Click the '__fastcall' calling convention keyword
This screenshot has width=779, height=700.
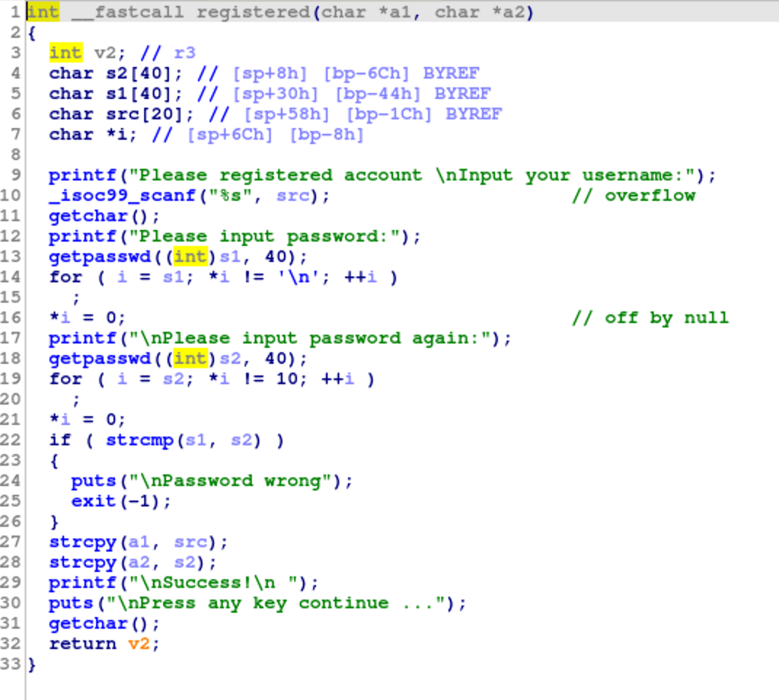127,12
